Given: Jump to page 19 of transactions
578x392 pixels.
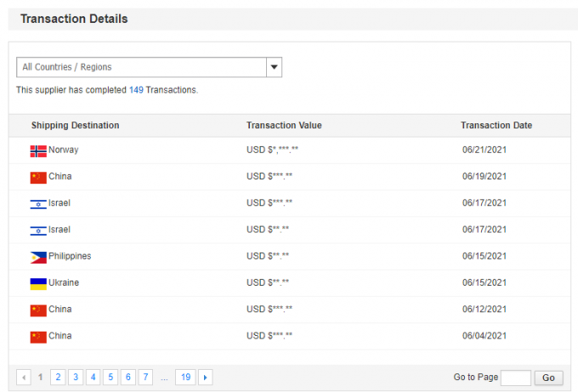Looking at the screenshot, I should click(185, 377).
